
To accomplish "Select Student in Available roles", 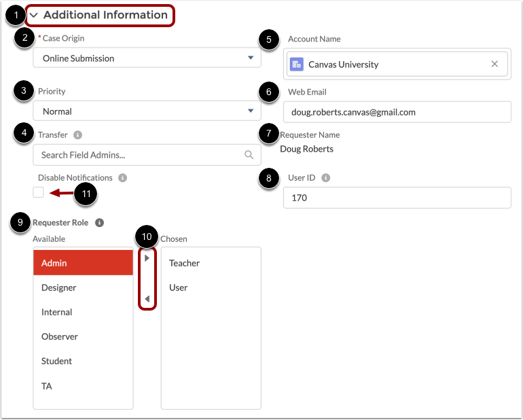I will pyautogui.click(x=83, y=362).
